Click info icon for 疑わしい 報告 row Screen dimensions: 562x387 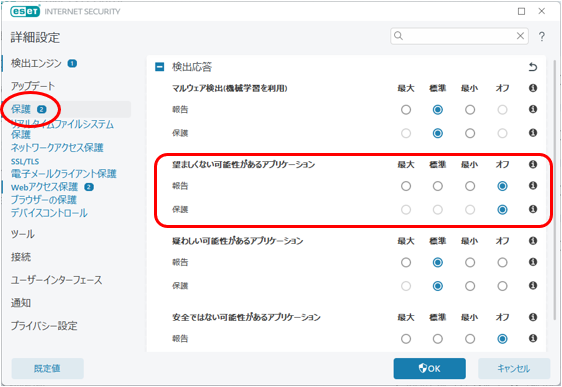coord(533,262)
